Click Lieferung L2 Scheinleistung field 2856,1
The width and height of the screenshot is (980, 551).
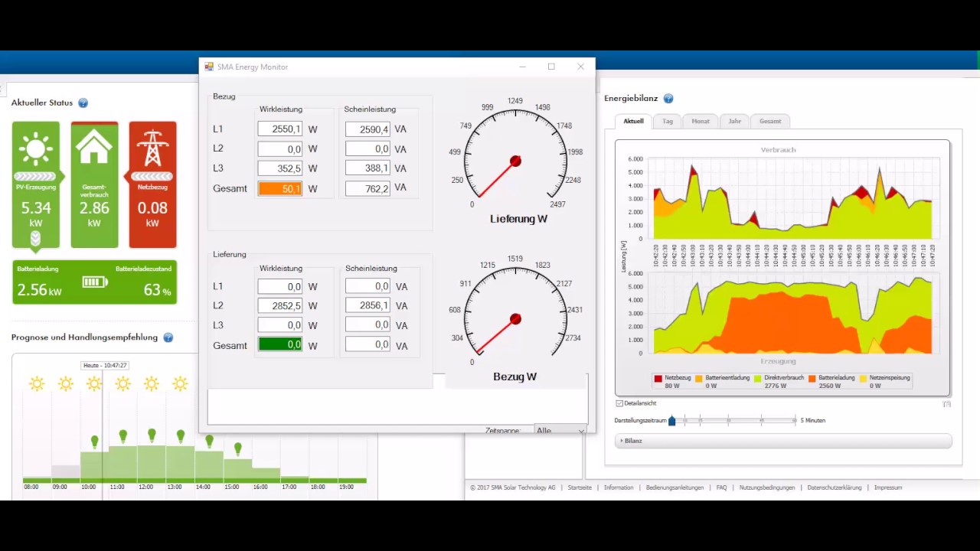point(367,305)
